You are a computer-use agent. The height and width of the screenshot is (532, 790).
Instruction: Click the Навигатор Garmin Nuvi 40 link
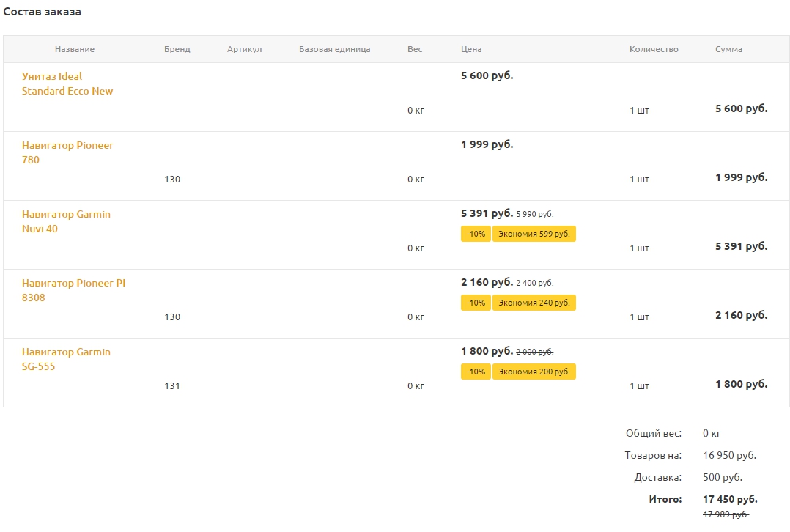point(66,221)
